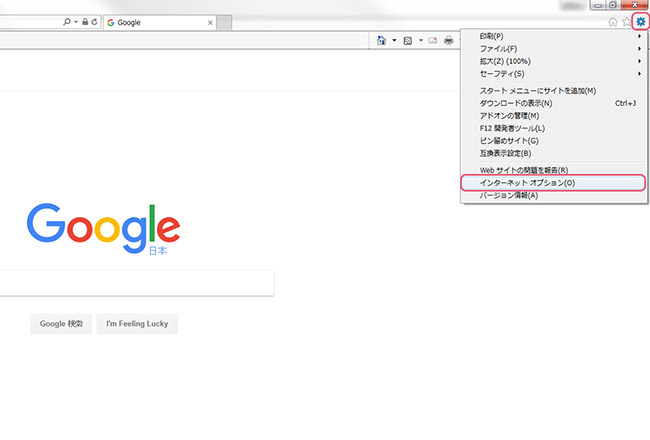650x440 pixels.
Task: Select 互換表示設定(B)
Action: point(554,153)
